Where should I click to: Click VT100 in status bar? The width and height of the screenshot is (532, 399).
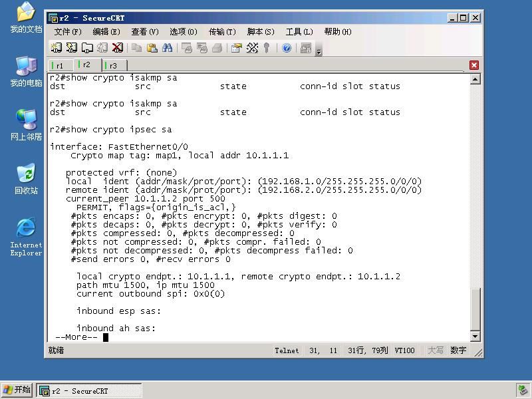[405, 350]
